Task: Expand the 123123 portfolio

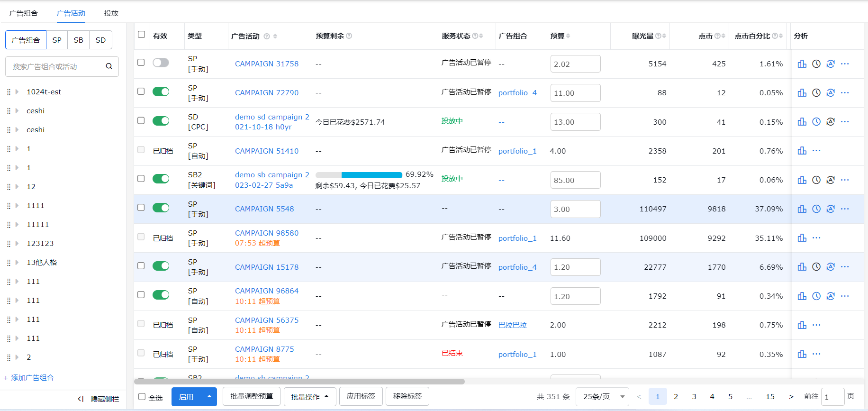Action: pos(17,244)
